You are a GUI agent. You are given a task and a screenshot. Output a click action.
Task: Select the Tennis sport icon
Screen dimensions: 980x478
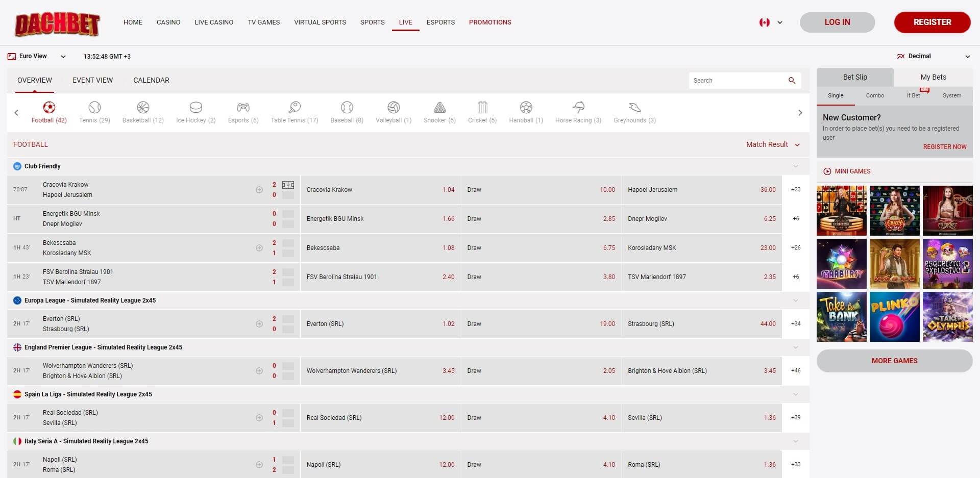click(94, 108)
